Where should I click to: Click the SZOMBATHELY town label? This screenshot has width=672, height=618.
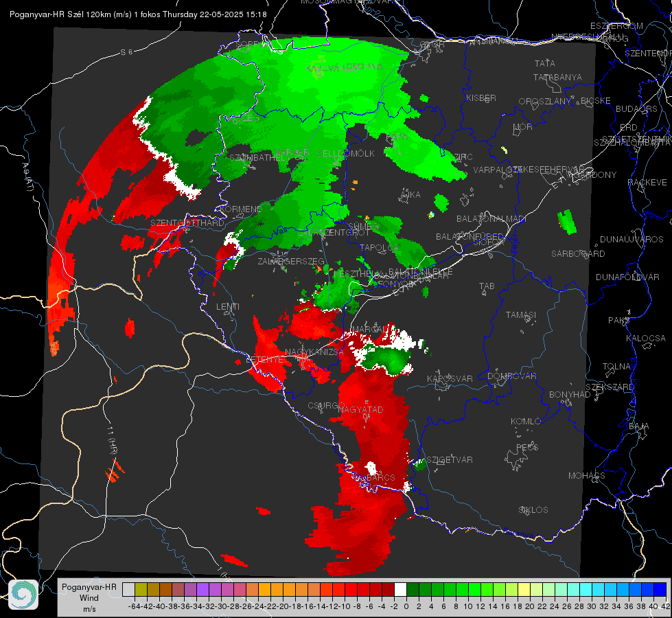point(257,158)
